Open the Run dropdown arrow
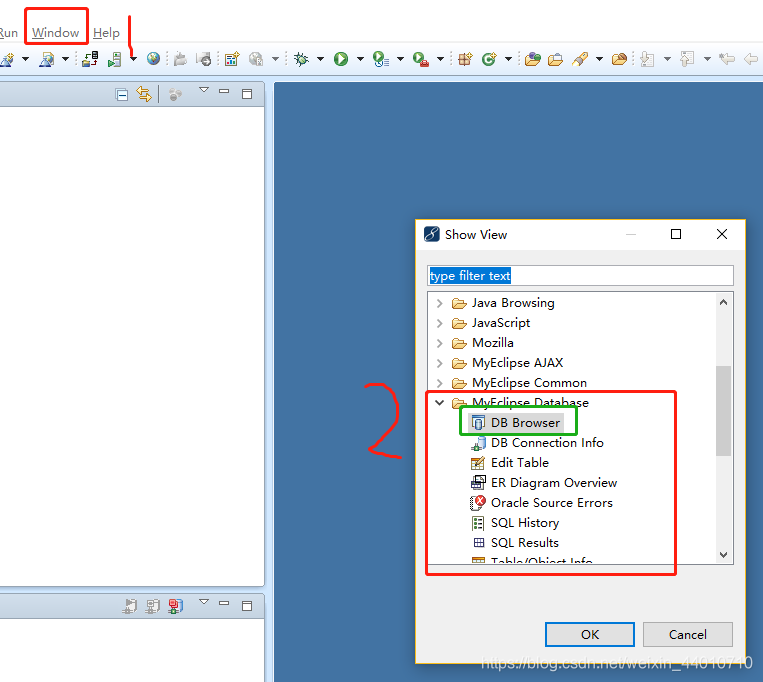 [x=360, y=59]
